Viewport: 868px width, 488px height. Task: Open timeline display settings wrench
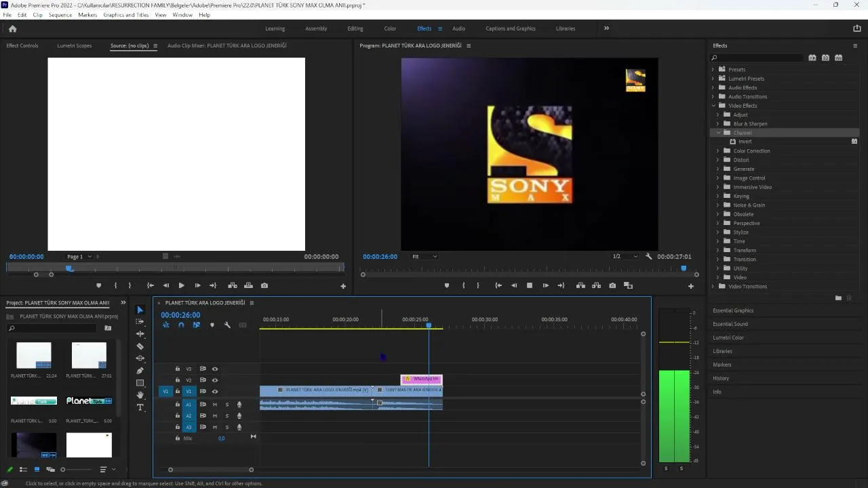[x=227, y=325]
